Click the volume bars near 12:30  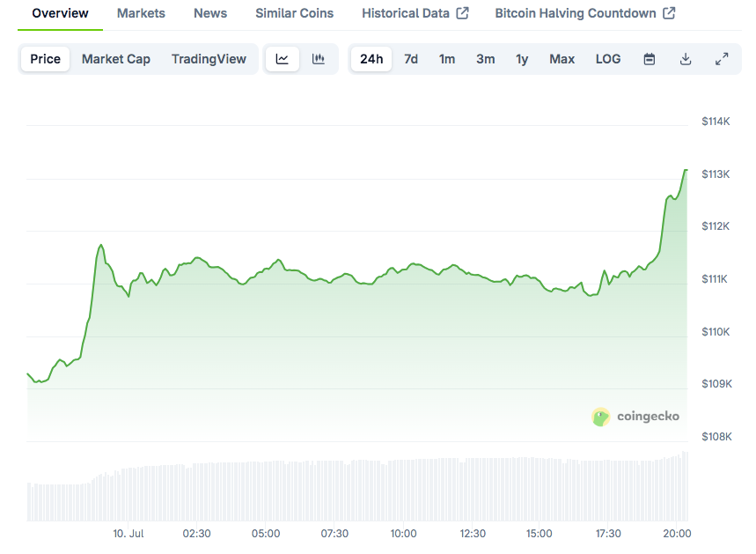click(473, 489)
